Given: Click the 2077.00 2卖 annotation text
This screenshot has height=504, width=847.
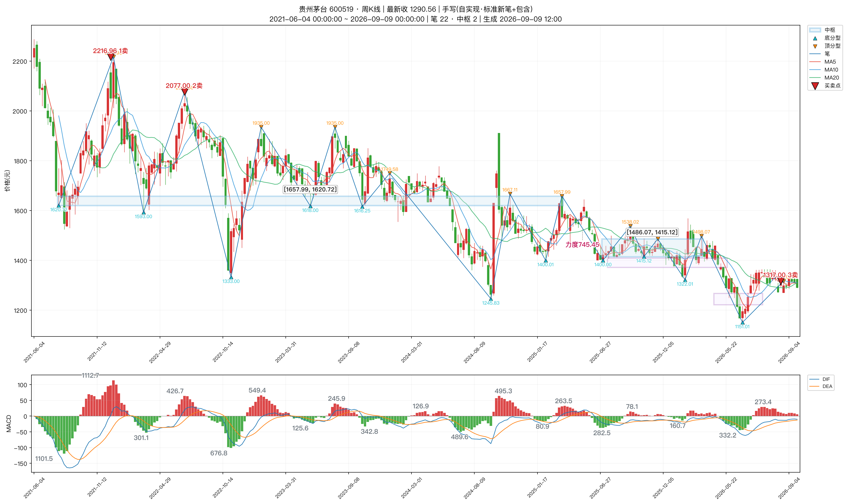Looking at the screenshot, I should (184, 86).
